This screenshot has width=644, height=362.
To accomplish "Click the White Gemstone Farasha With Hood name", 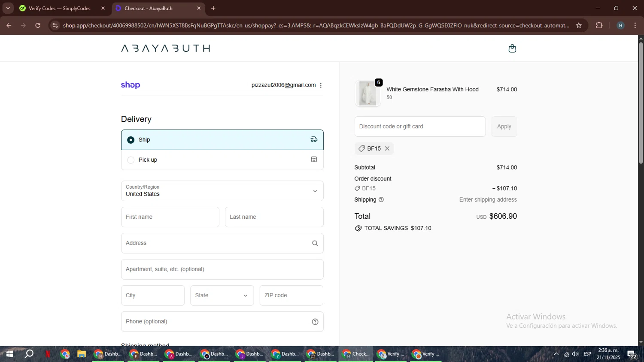I will coord(432,89).
